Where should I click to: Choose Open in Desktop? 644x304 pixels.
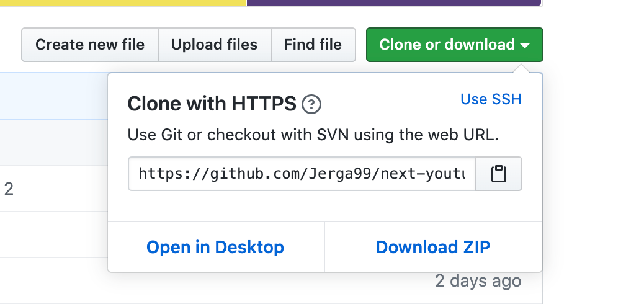click(x=215, y=247)
